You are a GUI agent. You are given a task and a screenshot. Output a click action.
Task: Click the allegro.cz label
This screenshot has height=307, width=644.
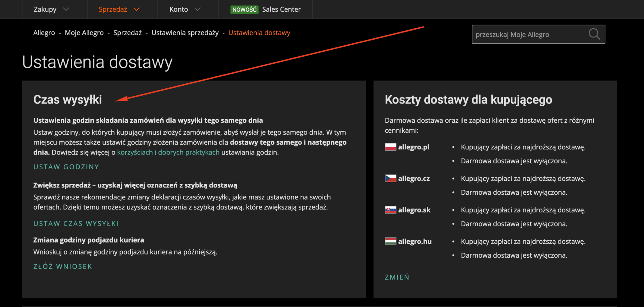[x=414, y=178]
